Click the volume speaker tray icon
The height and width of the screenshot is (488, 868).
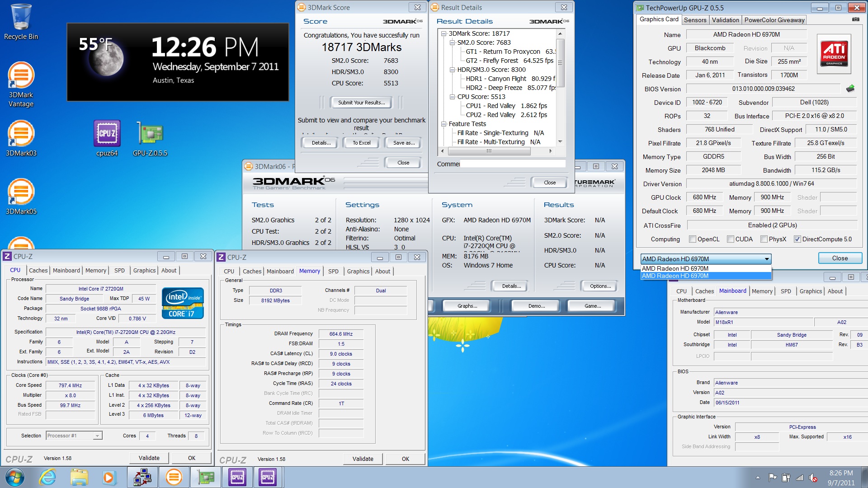(x=813, y=477)
